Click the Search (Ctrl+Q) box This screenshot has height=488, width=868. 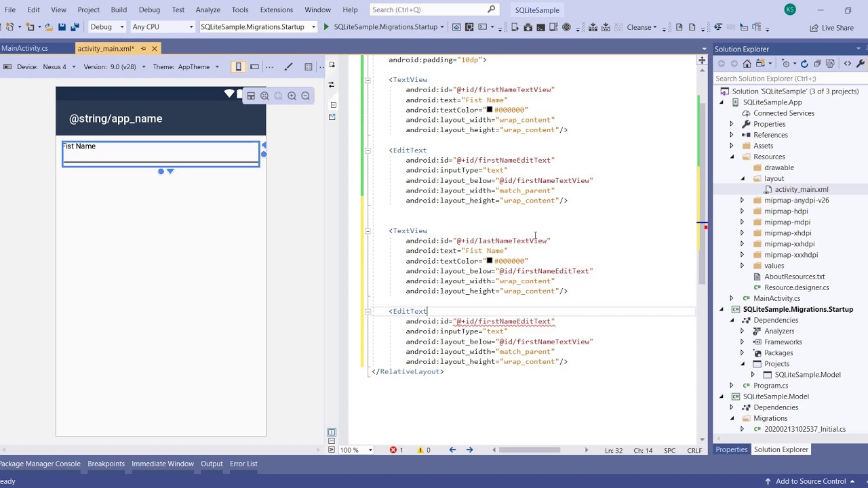[x=435, y=9]
